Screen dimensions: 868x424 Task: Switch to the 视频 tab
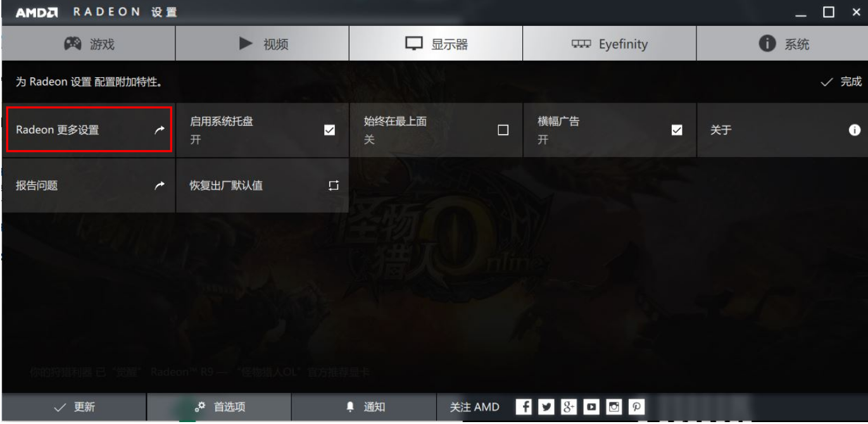(262, 44)
